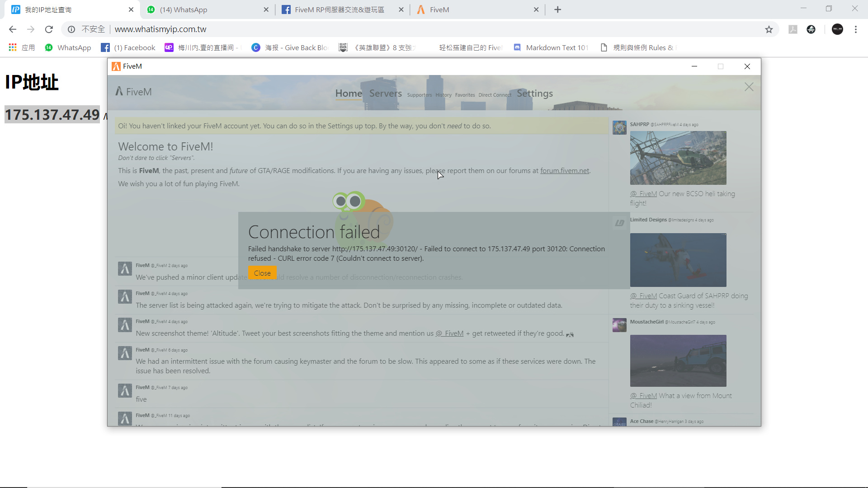The image size is (868, 488).
Task: Switch to the WhatsApp browser tab
Action: point(206,9)
